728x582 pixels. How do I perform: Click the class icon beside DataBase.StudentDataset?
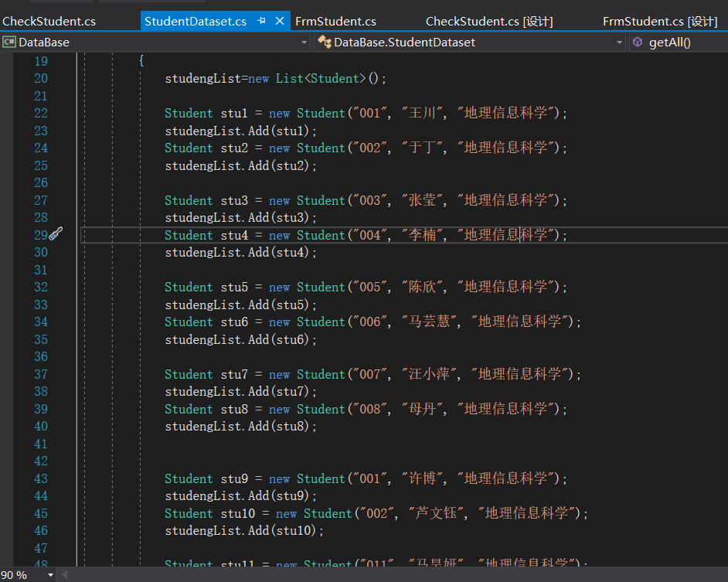(324, 43)
